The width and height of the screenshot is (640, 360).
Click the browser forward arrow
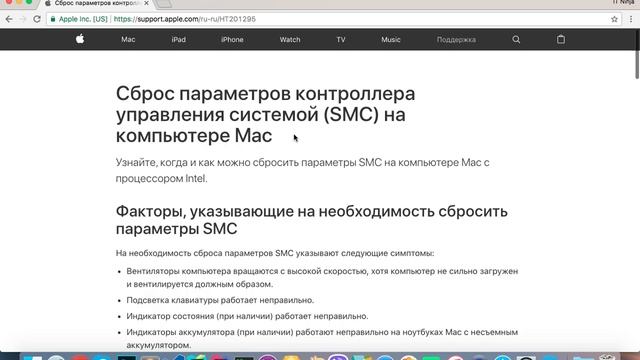tap(22, 19)
